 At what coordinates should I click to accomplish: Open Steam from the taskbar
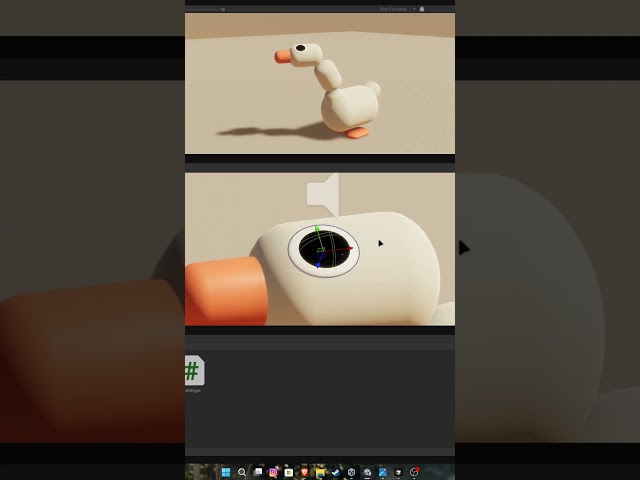click(x=336, y=472)
